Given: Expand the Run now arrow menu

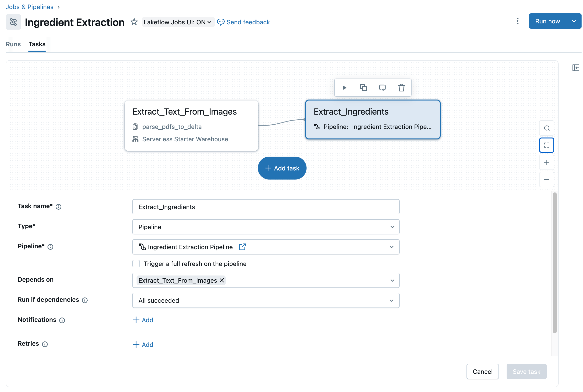Looking at the screenshot, I should 573,21.
